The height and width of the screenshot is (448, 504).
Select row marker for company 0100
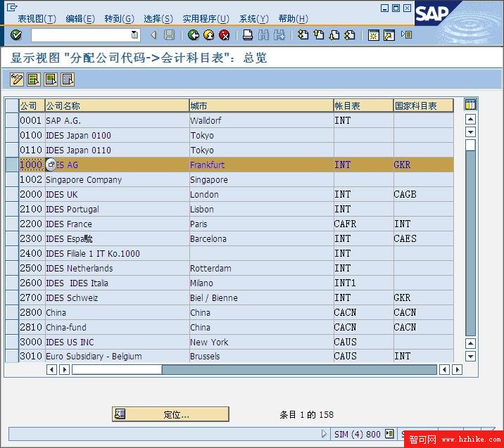pyautogui.click(x=12, y=135)
